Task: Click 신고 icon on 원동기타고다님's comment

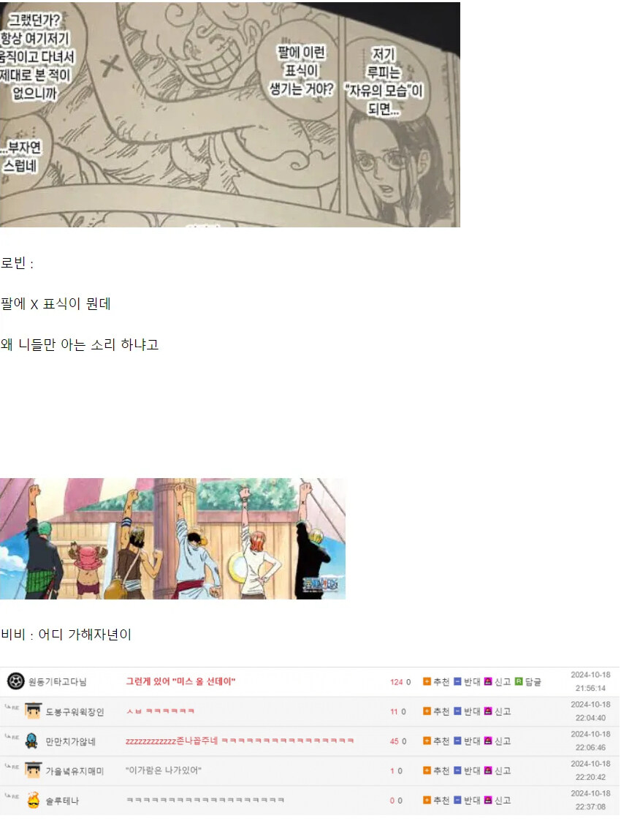Action: coord(497,681)
